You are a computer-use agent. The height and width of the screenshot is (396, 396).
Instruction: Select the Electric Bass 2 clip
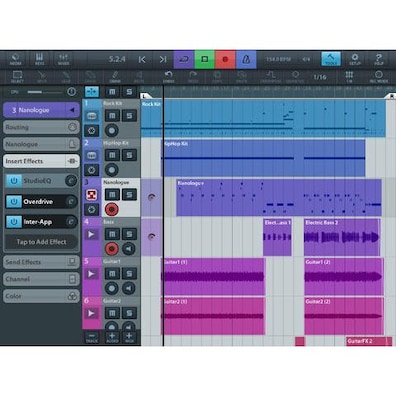tap(342, 237)
